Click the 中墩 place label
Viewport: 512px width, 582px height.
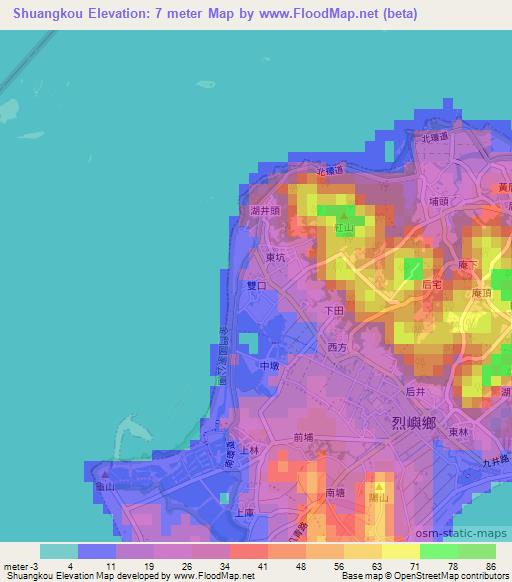coord(270,366)
